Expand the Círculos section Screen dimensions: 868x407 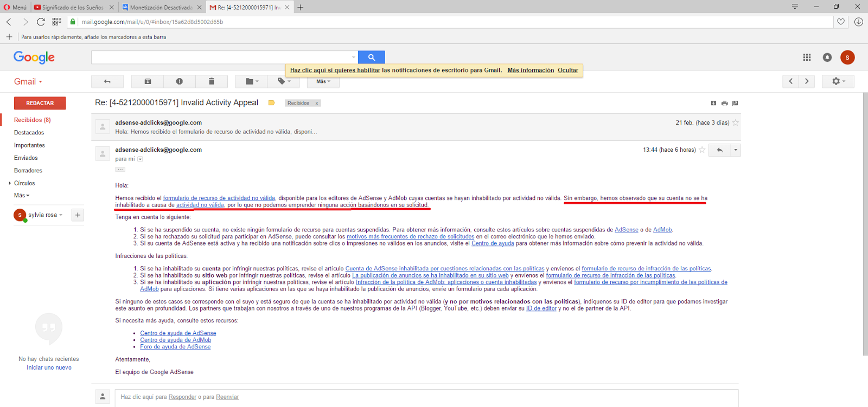(x=10, y=183)
